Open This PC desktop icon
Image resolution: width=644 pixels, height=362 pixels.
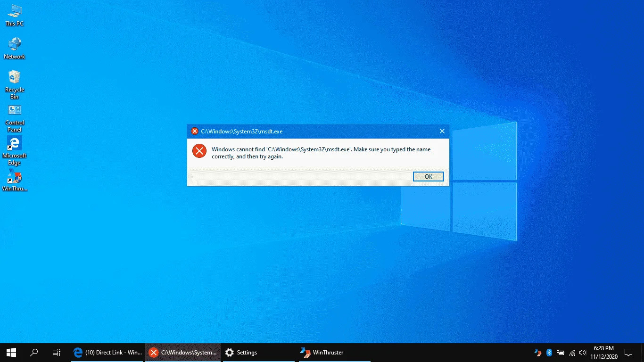tap(14, 16)
